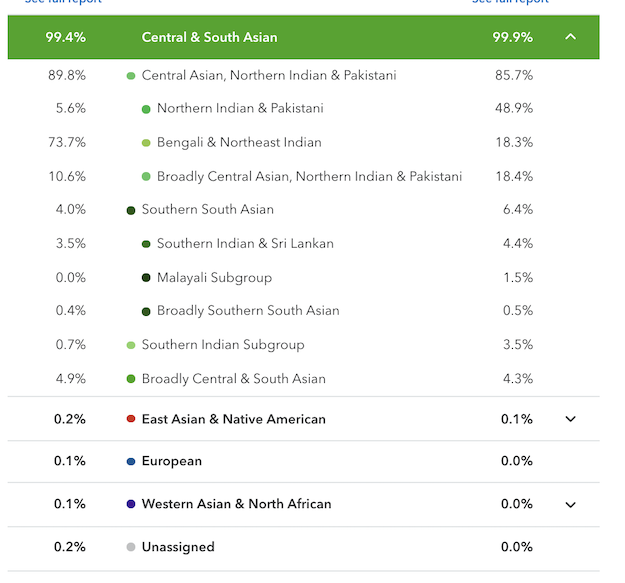625x583 pixels.
Task: Click the dot beside Broadly Central & South Asian
Action: click(x=131, y=379)
